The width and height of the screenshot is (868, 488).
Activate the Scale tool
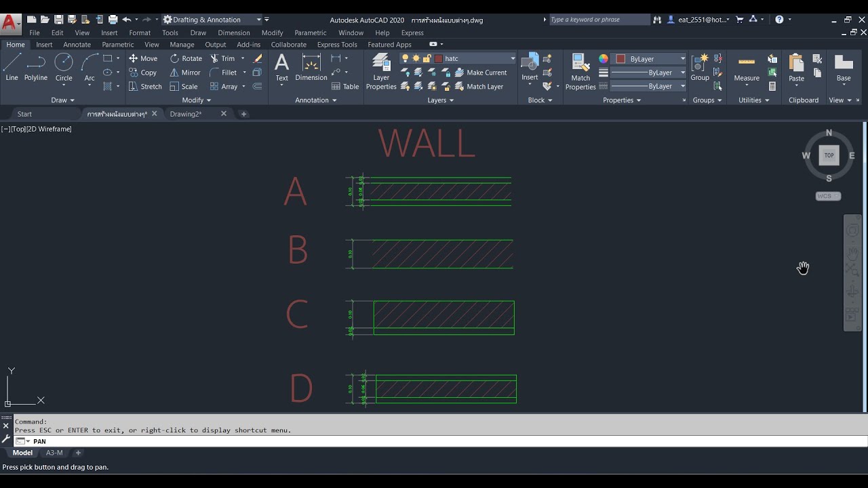click(184, 87)
